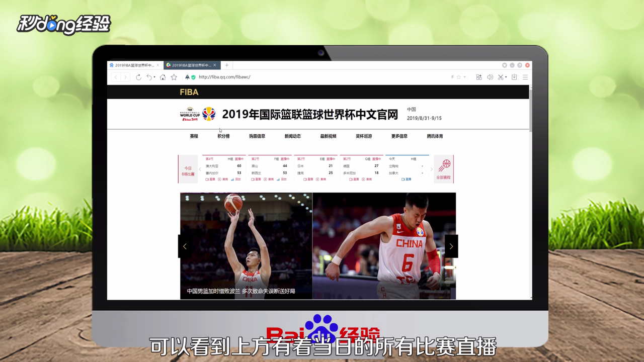Open the 奖杯巡游 navigation menu item
The height and width of the screenshot is (362, 644).
[x=364, y=136]
